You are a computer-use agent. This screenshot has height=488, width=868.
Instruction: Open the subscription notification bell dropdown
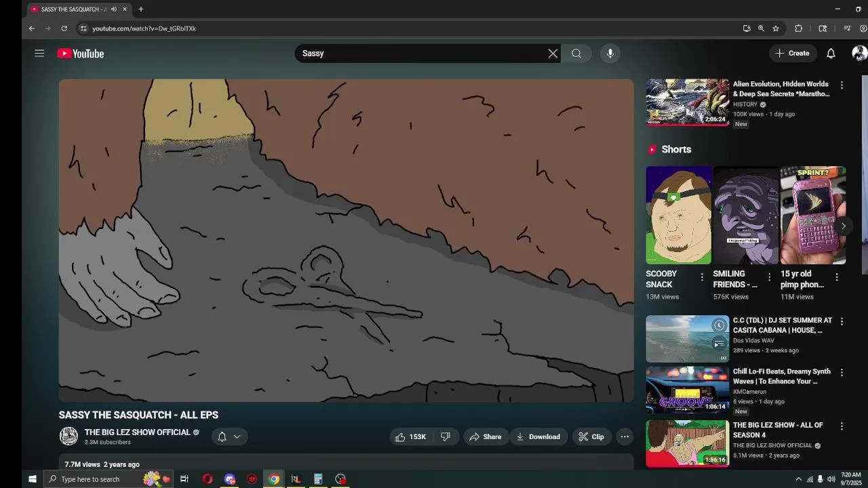pyautogui.click(x=229, y=437)
